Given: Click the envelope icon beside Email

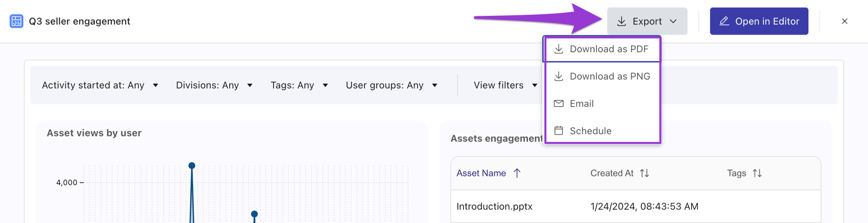Looking at the screenshot, I should [x=559, y=104].
